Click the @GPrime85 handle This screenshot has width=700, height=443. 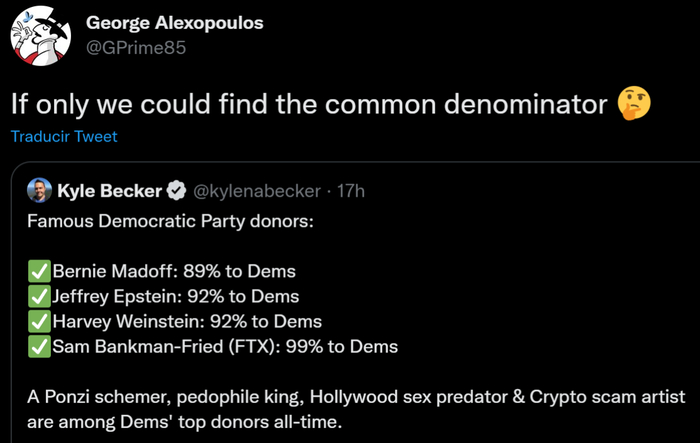[135, 48]
